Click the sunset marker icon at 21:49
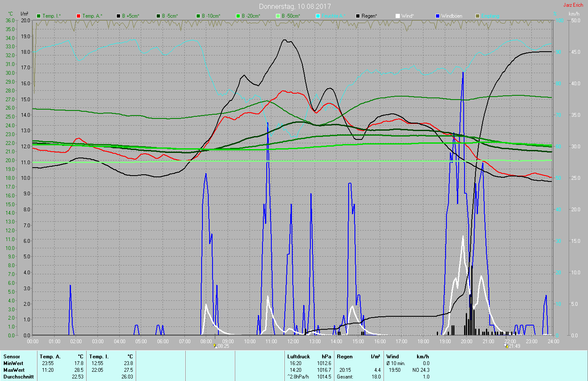The image size is (588, 381). (506, 346)
